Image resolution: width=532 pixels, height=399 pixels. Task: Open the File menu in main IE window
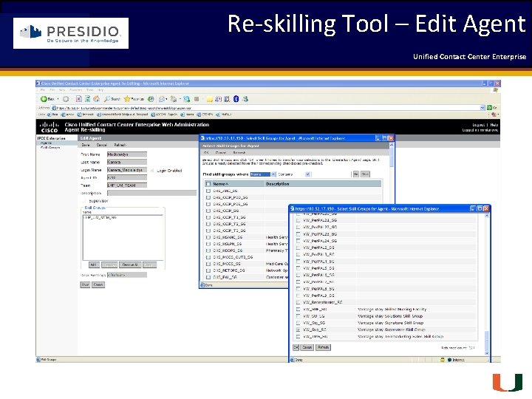pos(43,90)
